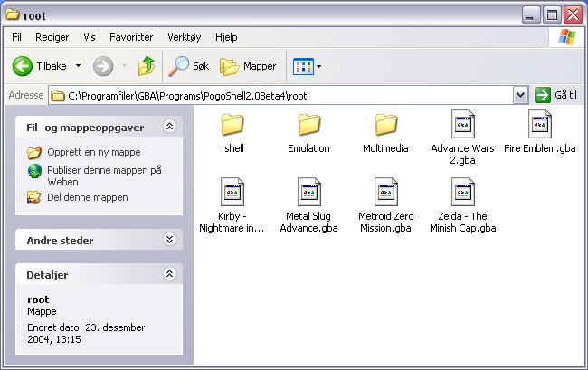
Task: Click the root folder icon in title bar
Action: pyautogui.click(x=13, y=14)
